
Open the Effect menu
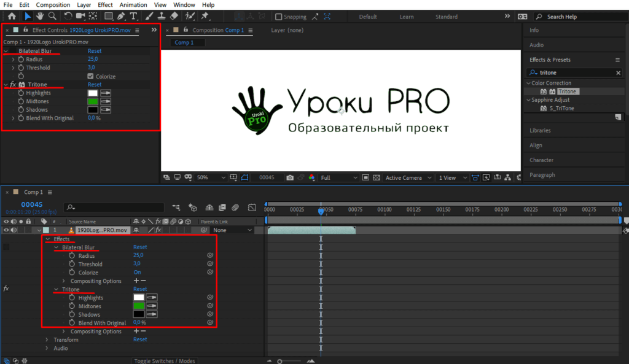tap(105, 5)
